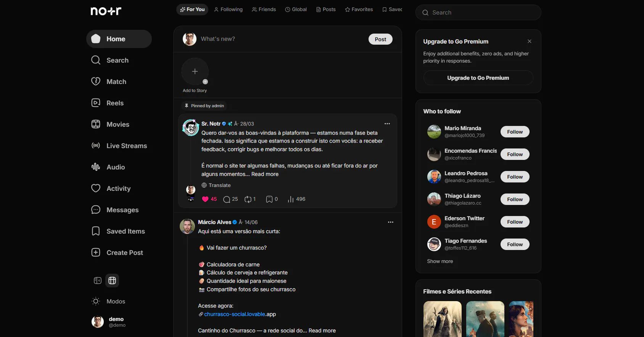Click Thiago Lázaro's name
Screen dimensions: 644x337
point(462,196)
